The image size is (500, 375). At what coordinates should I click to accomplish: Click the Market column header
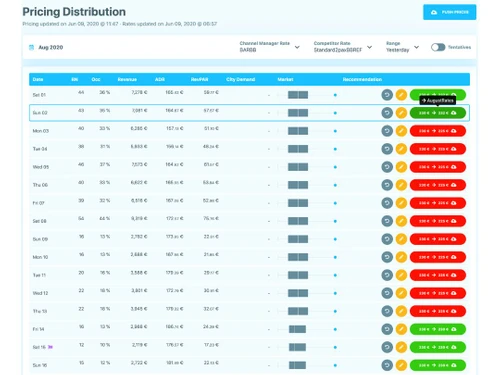(x=285, y=79)
